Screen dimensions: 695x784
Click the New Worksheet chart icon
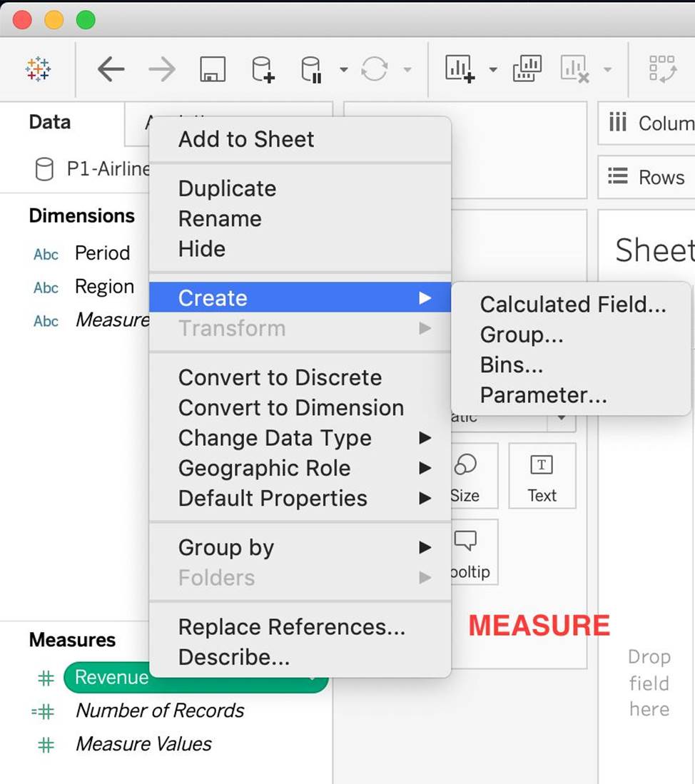coord(460,69)
